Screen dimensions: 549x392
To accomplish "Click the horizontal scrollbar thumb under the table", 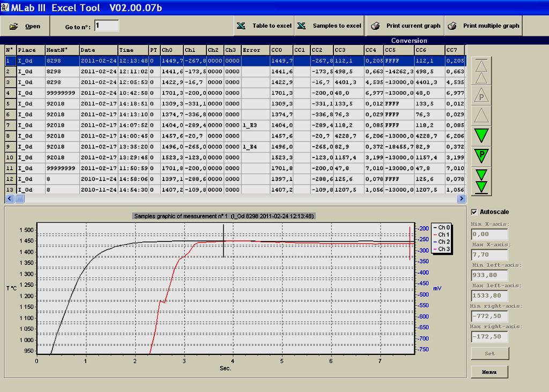I will [20, 199].
